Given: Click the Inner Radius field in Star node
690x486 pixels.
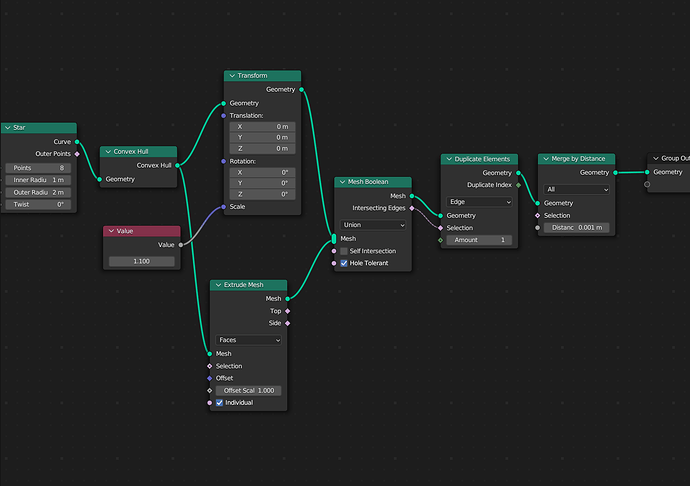Looking at the screenshot, I should pyautogui.click(x=38, y=180).
